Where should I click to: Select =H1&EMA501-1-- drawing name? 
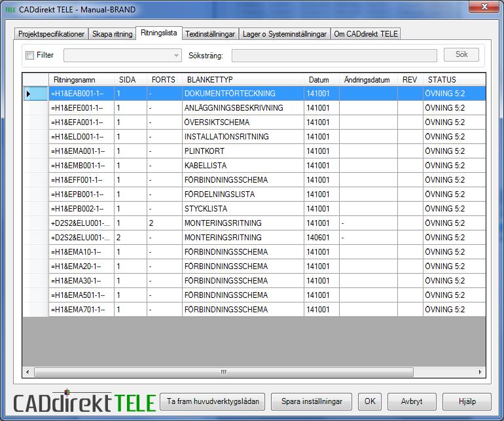(x=81, y=295)
